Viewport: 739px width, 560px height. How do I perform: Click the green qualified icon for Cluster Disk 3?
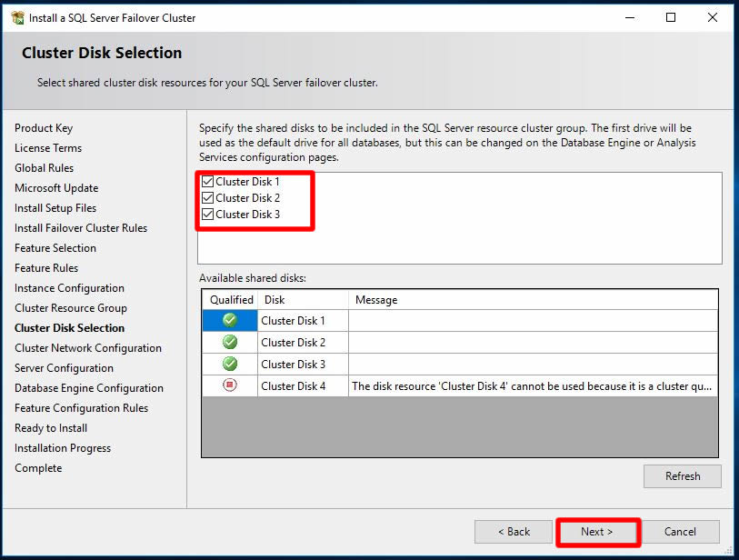pos(230,364)
